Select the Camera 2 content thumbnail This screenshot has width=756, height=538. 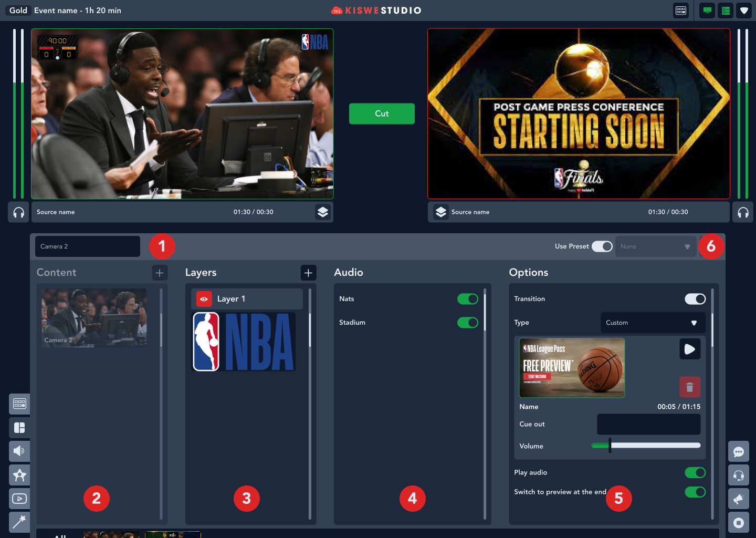coord(94,317)
